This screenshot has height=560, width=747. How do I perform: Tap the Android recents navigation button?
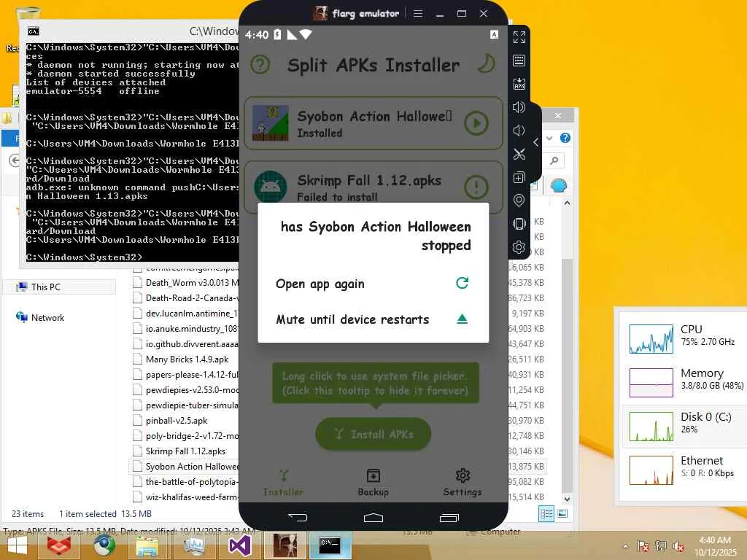[449, 518]
